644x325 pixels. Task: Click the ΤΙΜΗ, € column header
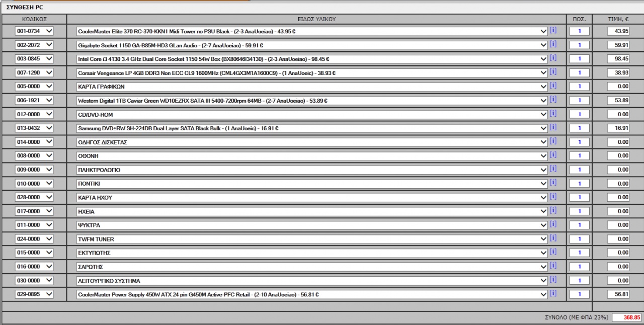click(x=618, y=19)
